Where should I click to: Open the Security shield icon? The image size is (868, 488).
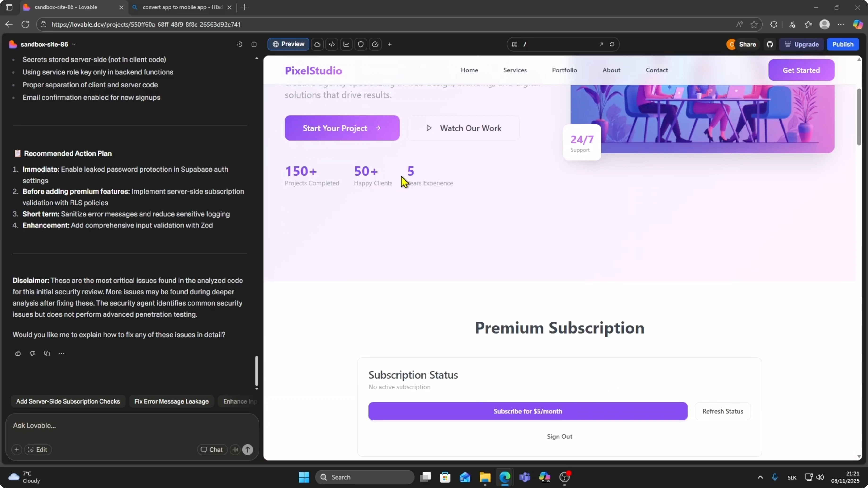361,44
